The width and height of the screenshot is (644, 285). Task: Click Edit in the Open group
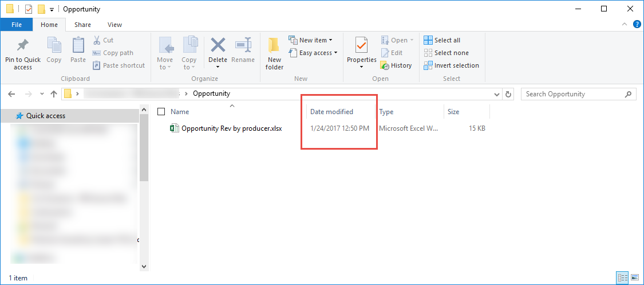coord(392,53)
